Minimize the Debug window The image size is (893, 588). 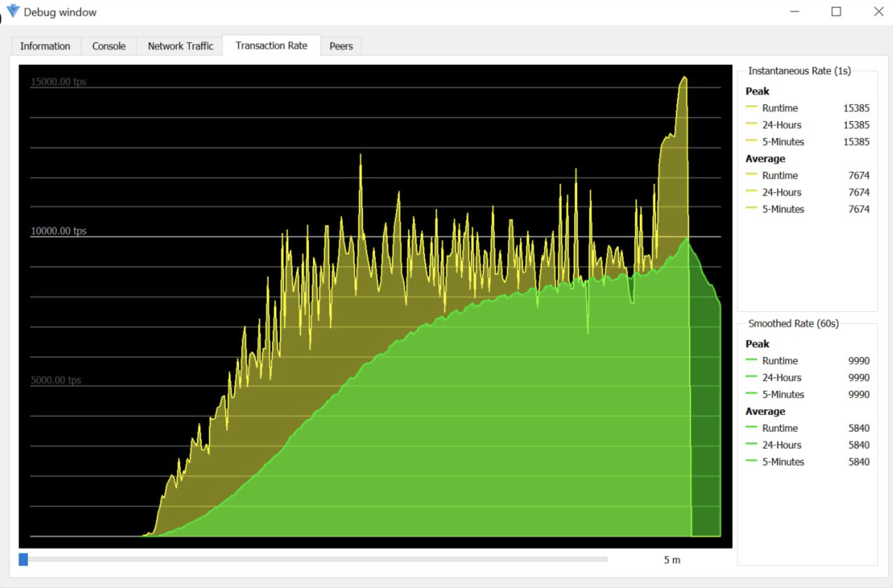click(x=794, y=12)
